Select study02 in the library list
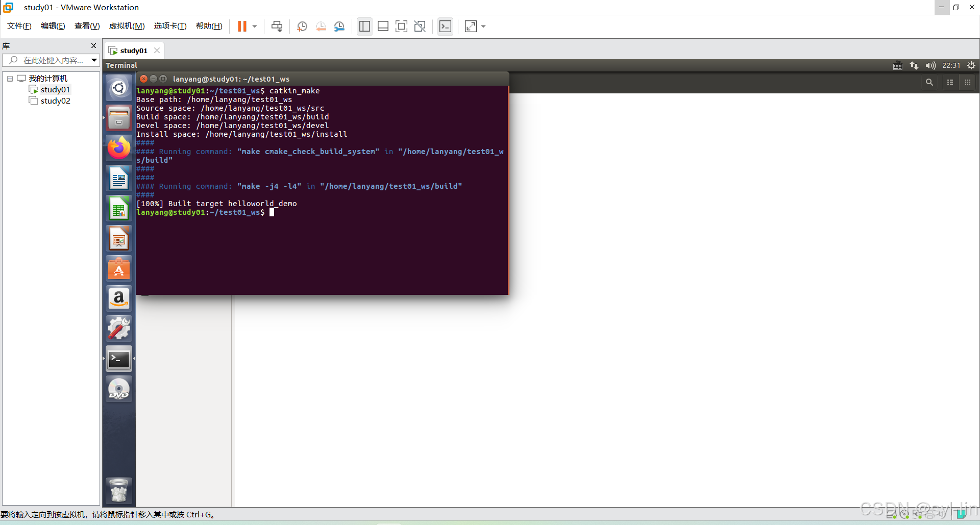Screen dimensions: 980x525 coord(55,101)
